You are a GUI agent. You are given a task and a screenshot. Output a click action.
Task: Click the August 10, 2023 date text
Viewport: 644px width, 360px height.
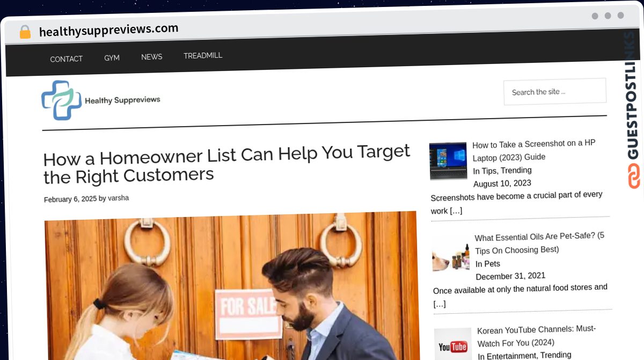click(502, 183)
